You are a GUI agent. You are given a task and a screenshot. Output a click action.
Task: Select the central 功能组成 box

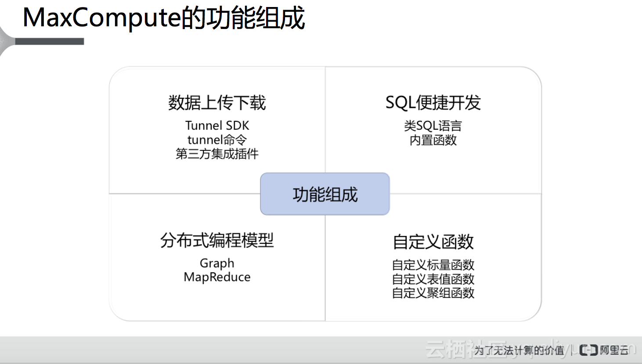pyautogui.click(x=325, y=193)
